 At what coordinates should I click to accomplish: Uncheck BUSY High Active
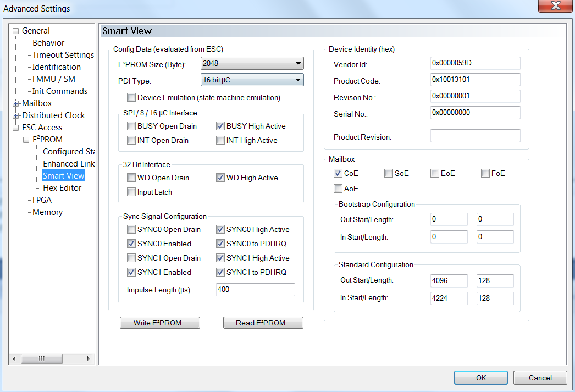[x=220, y=126]
